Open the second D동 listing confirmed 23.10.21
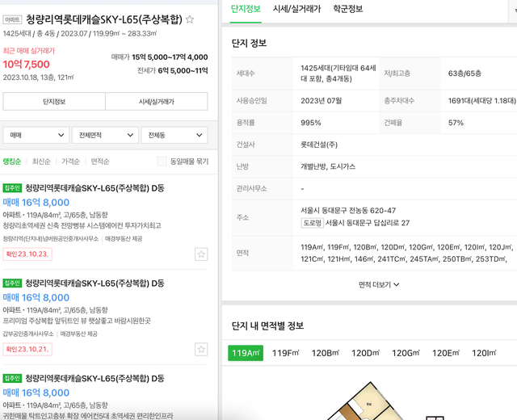The width and height of the screenshot is (517, 420). coord(105,317)
